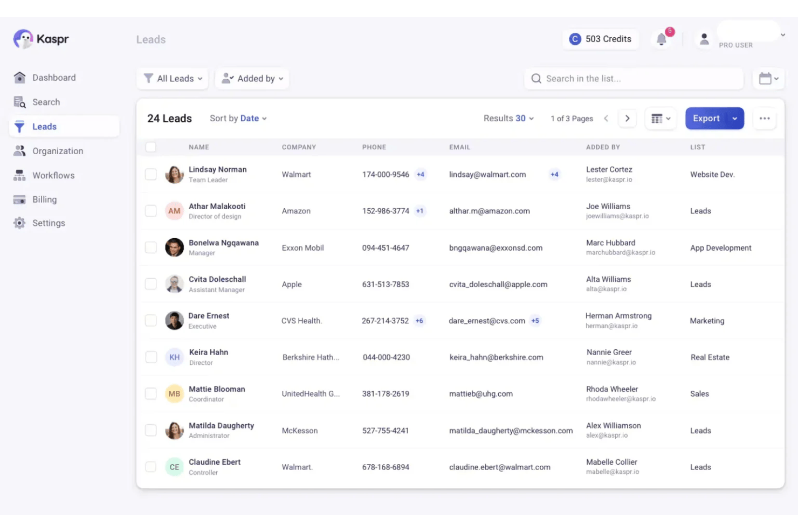
Task: Click Bonelwa Ngqawana's profile photo
Action: (174, 248)
